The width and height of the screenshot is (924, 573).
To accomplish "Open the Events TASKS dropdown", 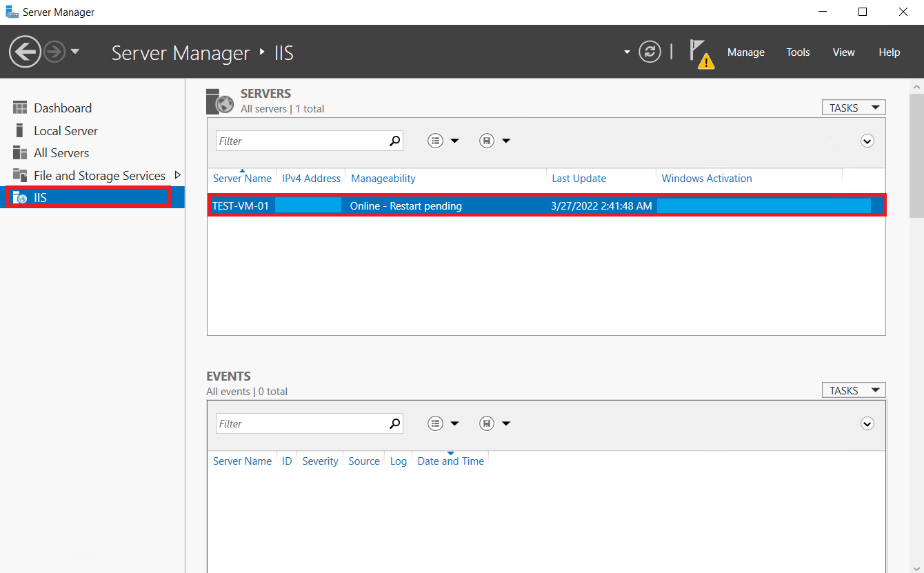I will [854, 390].
